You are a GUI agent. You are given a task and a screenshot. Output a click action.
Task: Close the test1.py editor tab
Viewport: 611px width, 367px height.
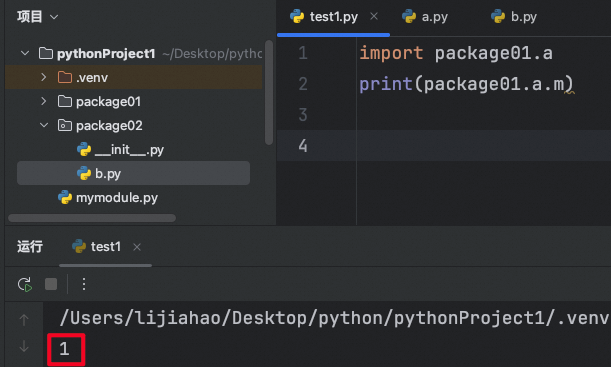pos(374,16)
